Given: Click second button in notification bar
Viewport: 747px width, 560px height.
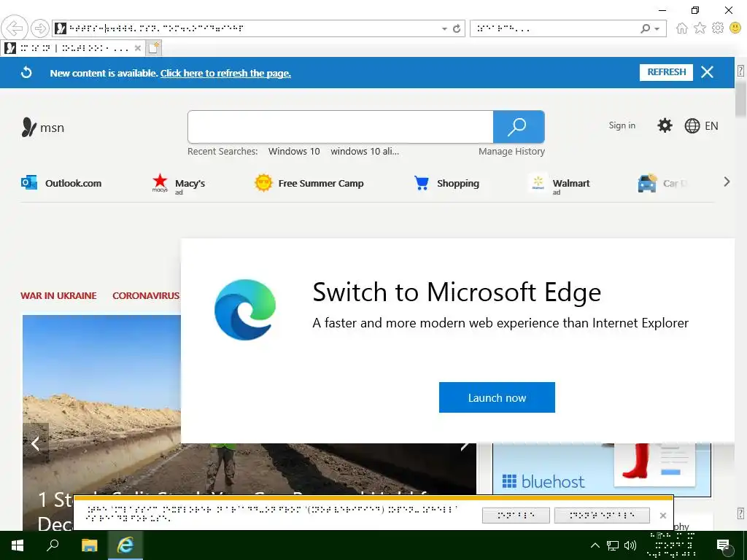Looking at the screenshot, I should (602, 516).
